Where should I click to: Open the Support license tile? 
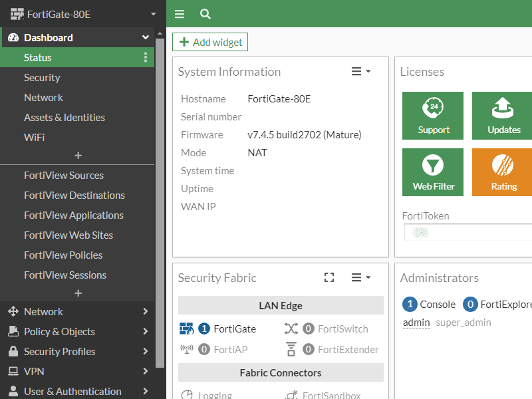click(433, 116)
